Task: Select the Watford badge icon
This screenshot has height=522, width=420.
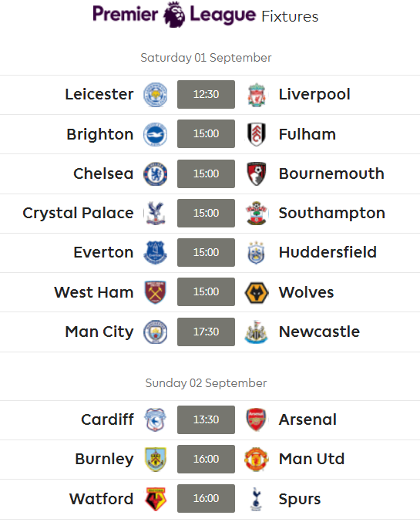Action: coord(156,499)
